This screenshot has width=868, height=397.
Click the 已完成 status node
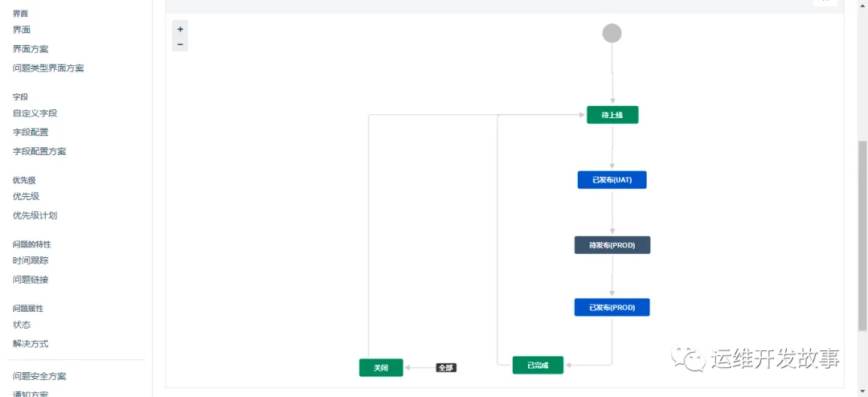click(x=538, y=366)
